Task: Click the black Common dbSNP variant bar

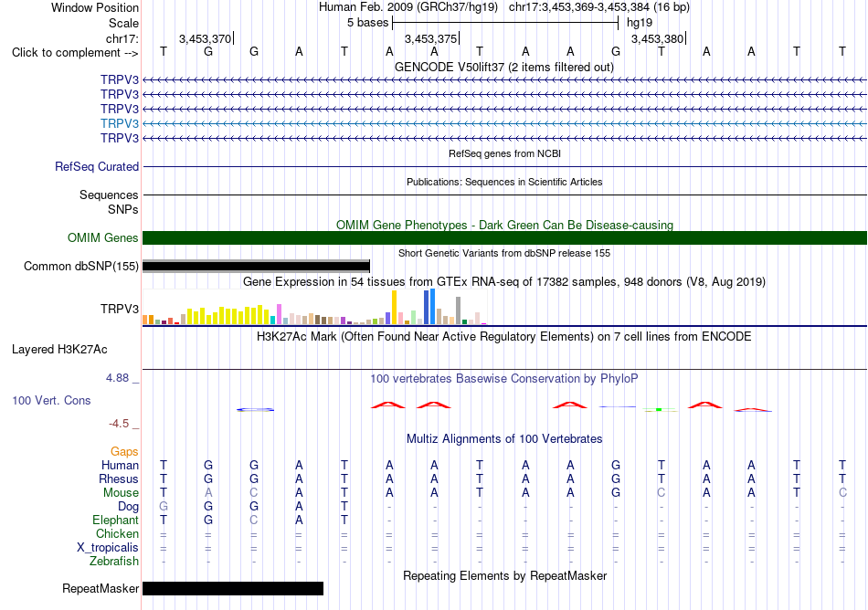Action: [x=256, y=266]
